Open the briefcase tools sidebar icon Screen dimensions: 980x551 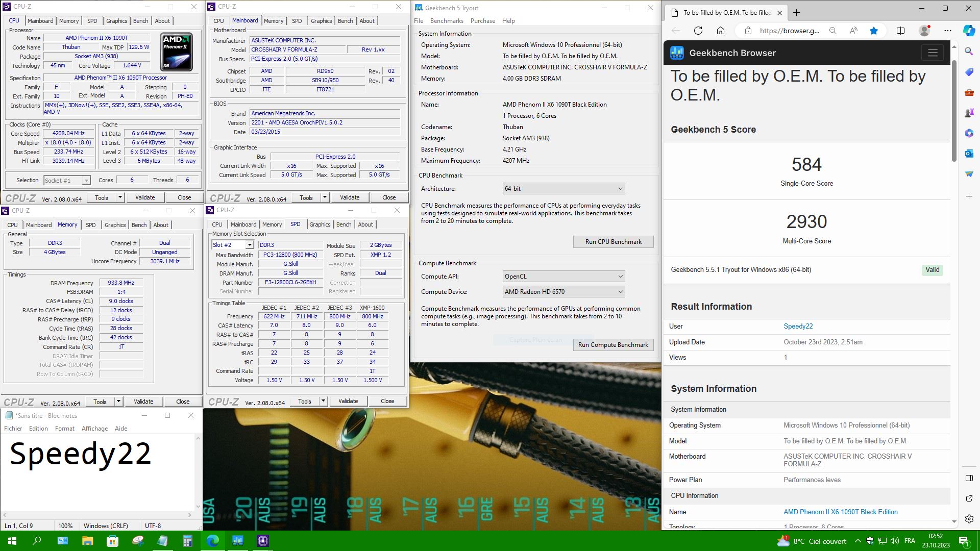969,92
